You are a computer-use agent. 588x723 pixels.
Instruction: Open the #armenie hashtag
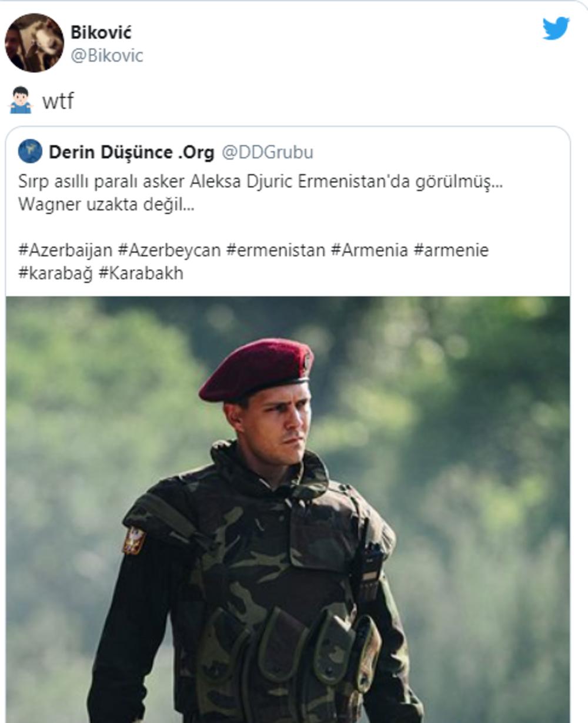451,250
